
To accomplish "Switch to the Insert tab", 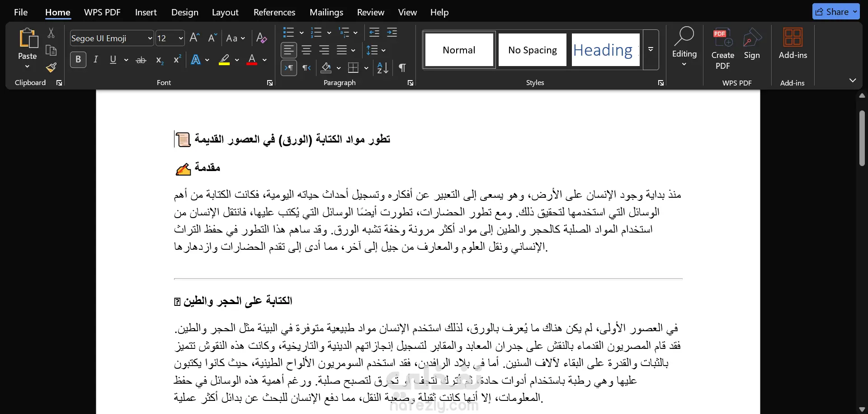I will point(146,12).
